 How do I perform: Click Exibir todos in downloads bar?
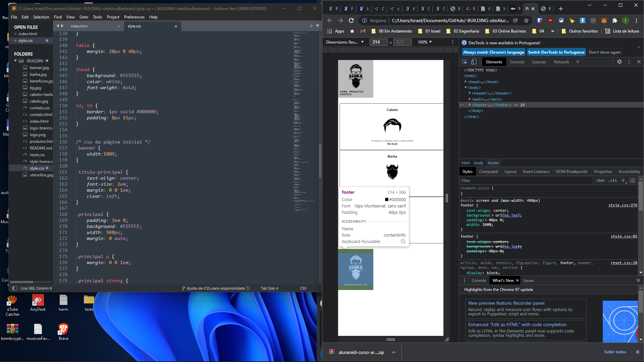[x=615, y=352]
